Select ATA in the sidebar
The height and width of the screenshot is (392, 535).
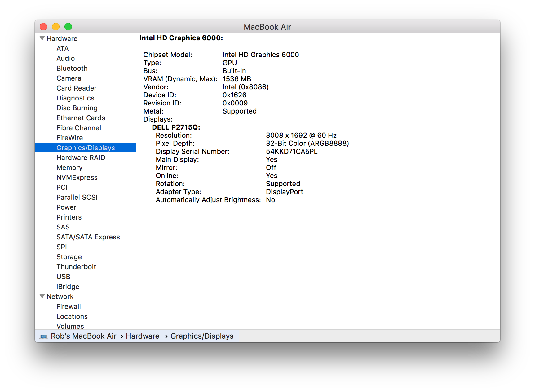[63, 48]
